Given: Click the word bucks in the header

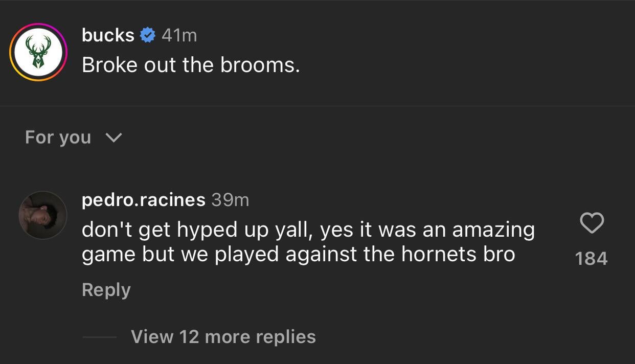Looking at the screenshot, I should tap(108, 35).
